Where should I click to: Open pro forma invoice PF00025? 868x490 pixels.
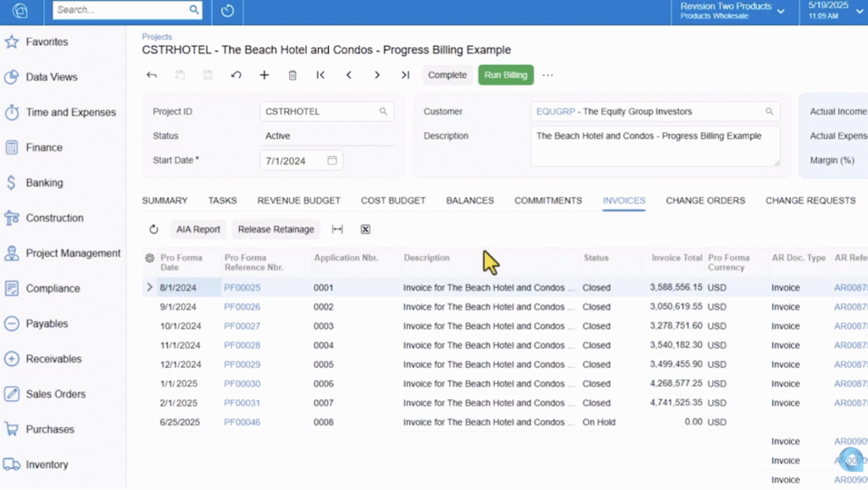[242, 287]
